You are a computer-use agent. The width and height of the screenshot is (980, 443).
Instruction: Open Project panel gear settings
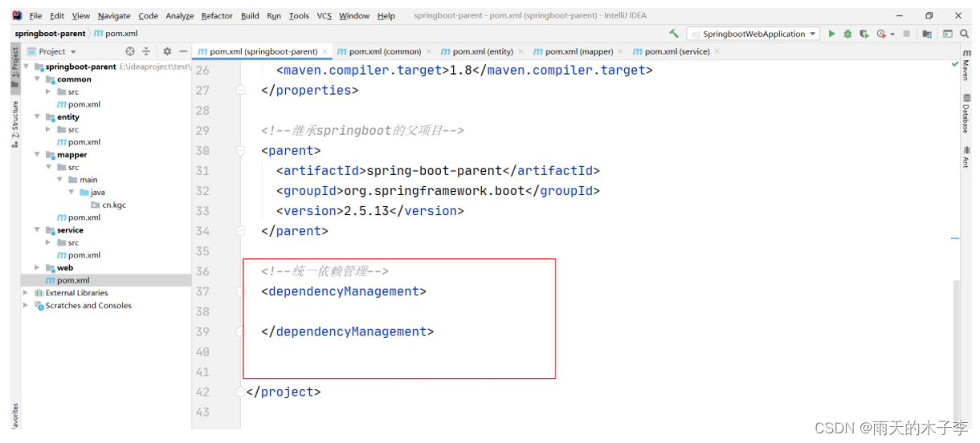(167, 51)
